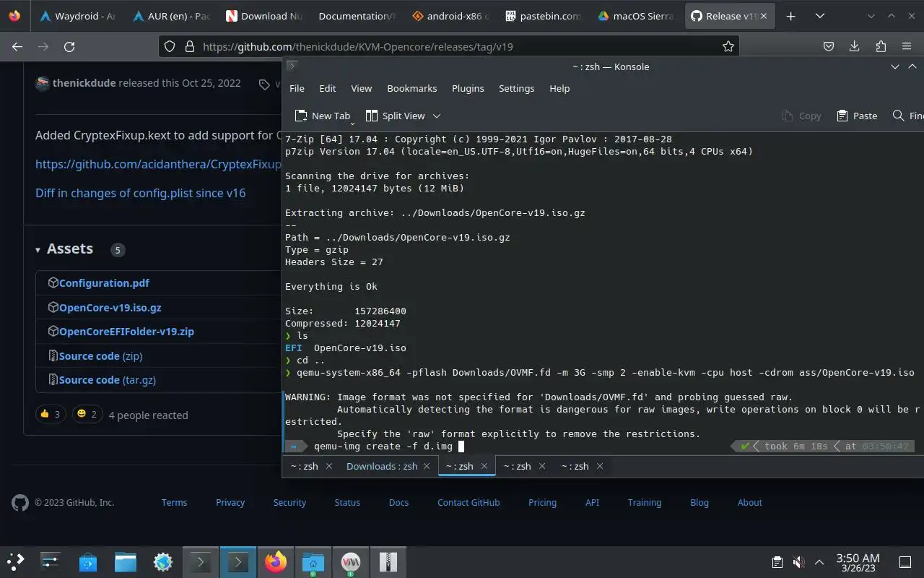The width and height of the screenshot is (924, 578).
Task: Open the Discover store taskbar icon
Action: click(88, 561)
